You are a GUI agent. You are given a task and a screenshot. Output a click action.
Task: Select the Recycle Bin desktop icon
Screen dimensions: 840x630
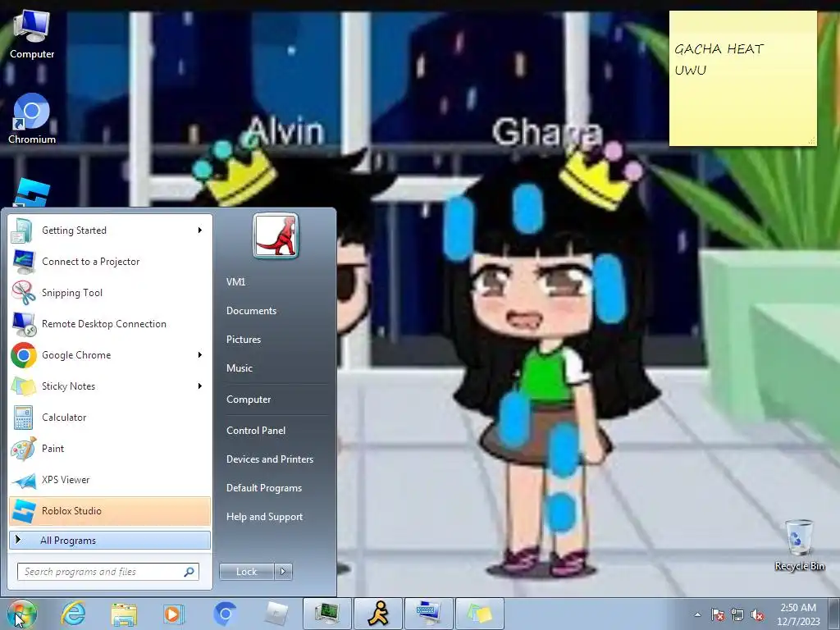[799, 546]
